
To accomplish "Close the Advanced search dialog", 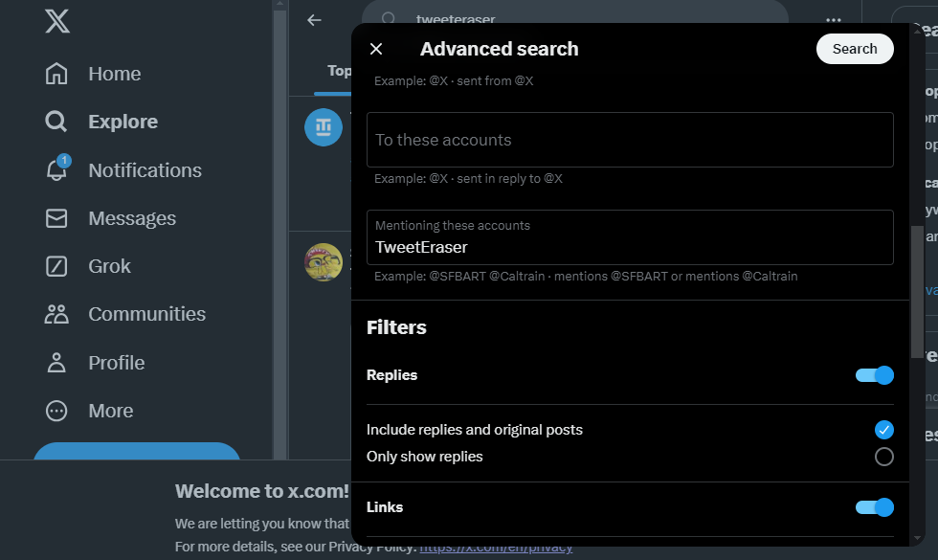I will tap(376, 49).
